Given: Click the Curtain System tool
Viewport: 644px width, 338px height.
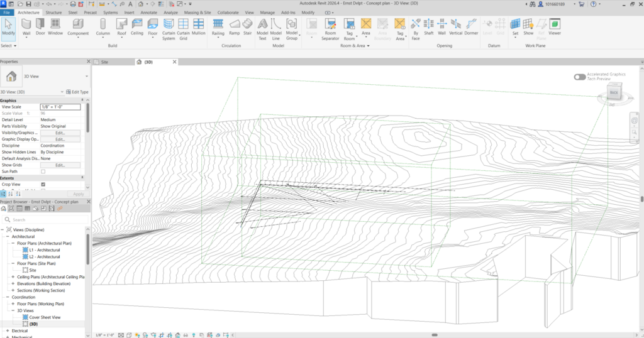Looking at the screenshot, I should 169,30.
